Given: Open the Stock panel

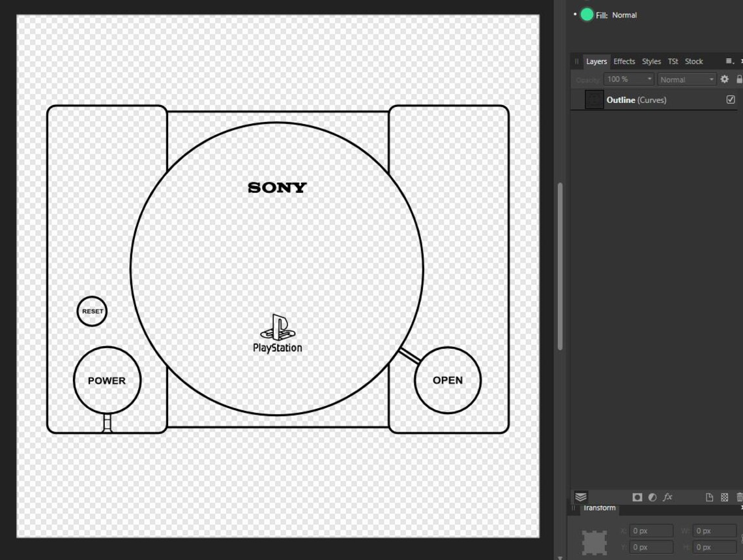Looking at the screenshot, I should [693, 61].
